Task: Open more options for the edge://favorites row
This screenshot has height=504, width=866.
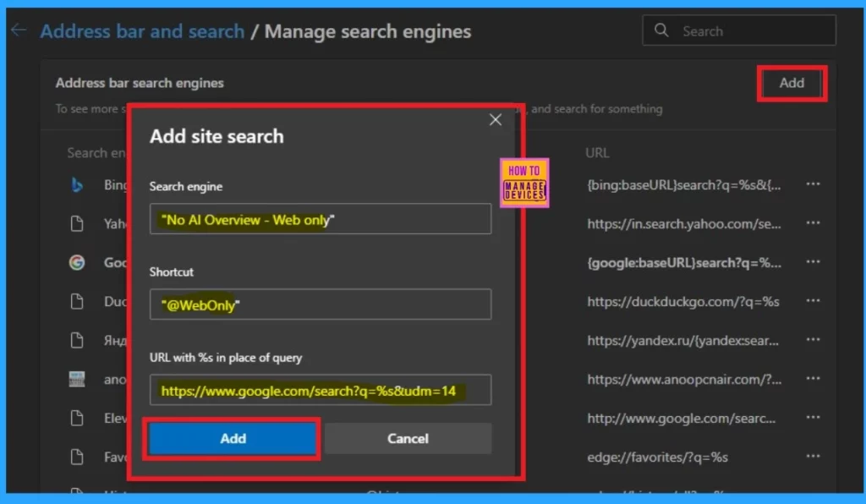Action: click(813, 457)
